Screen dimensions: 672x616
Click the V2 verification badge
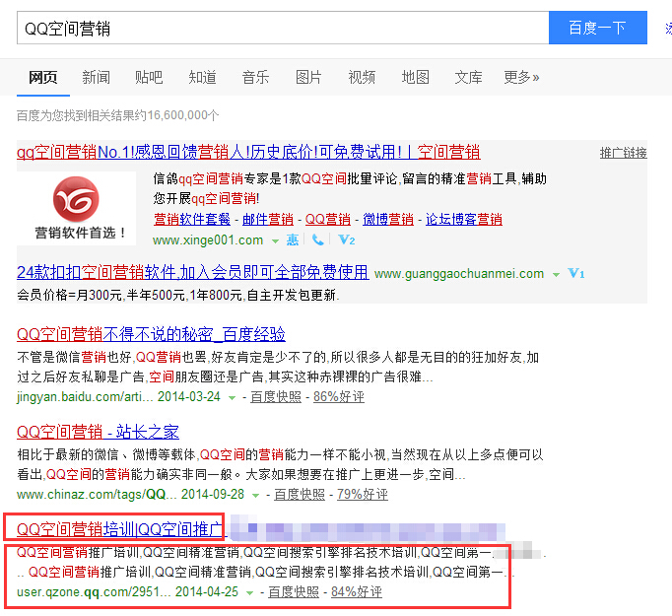coord(346,240)
